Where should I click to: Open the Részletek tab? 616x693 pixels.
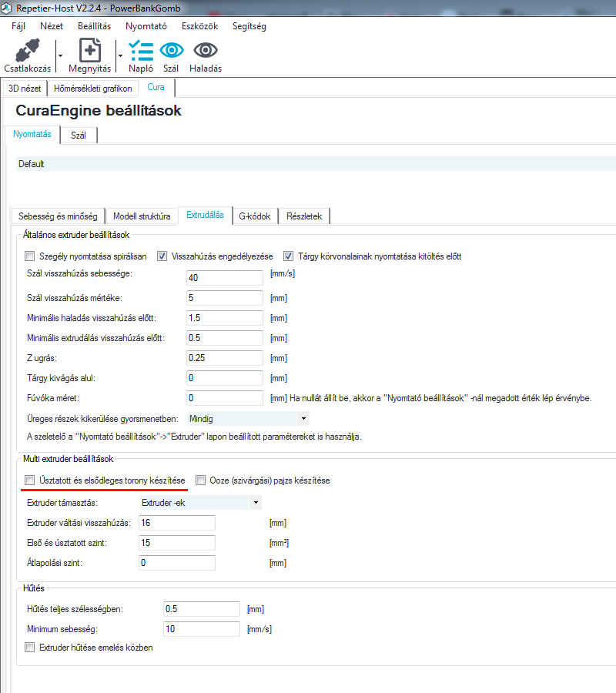pos(304,216)
